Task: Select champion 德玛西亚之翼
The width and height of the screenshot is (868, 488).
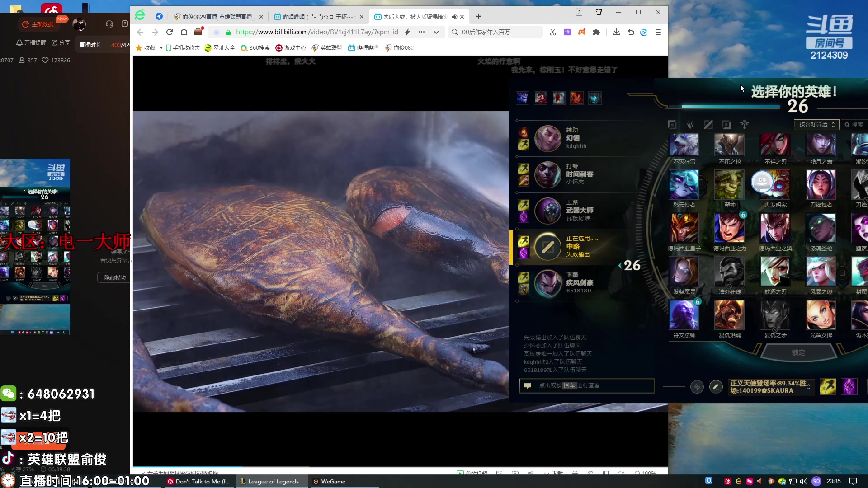Action: click(775, 228)
